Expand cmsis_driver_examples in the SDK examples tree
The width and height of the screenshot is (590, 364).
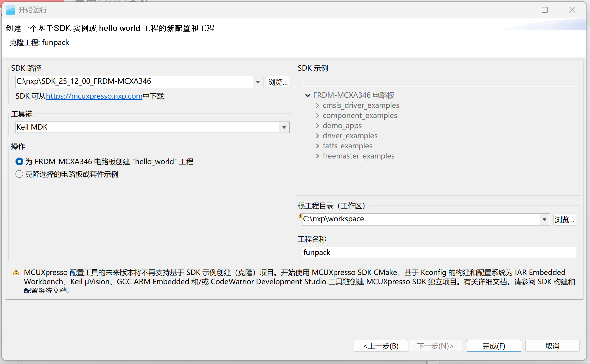pyautogui.click(x=317, y=105)
